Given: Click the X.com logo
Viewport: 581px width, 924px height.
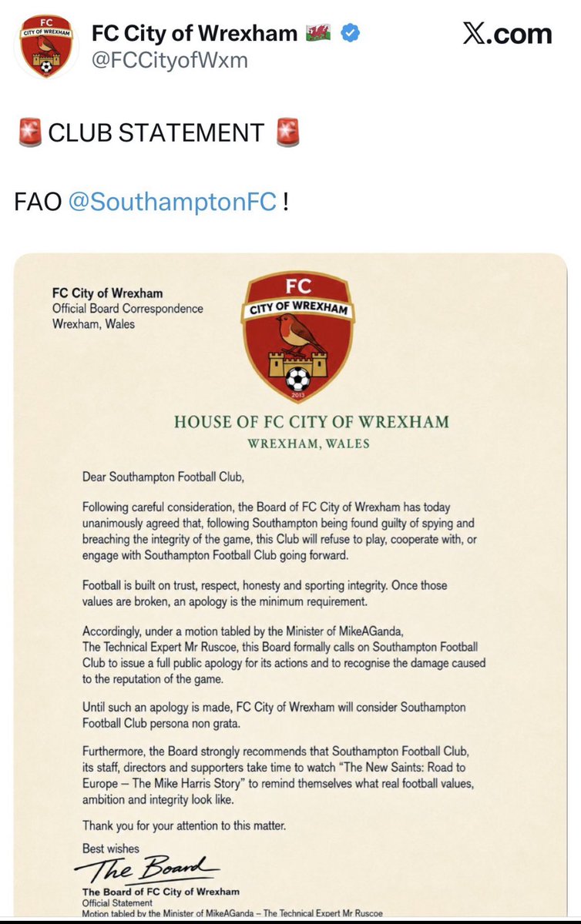Looking at the screenshot, I should (x=507, y=34).
